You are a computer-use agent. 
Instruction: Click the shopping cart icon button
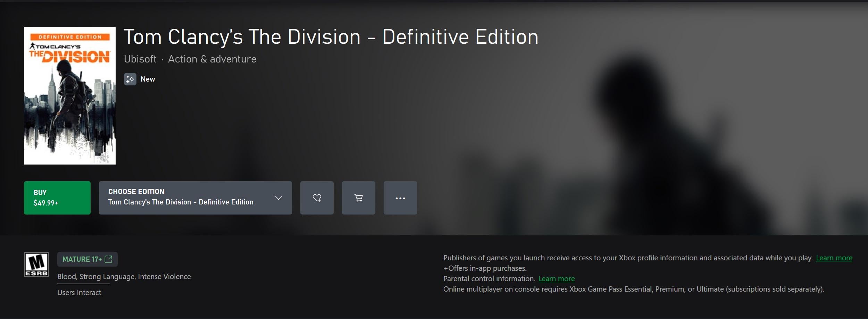point(358,198)
